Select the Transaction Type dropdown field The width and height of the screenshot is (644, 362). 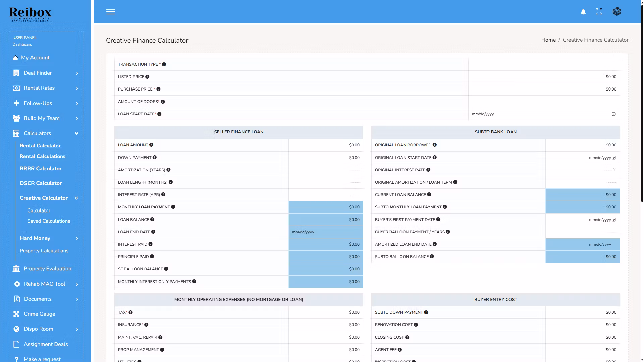[x=544, y=64]
